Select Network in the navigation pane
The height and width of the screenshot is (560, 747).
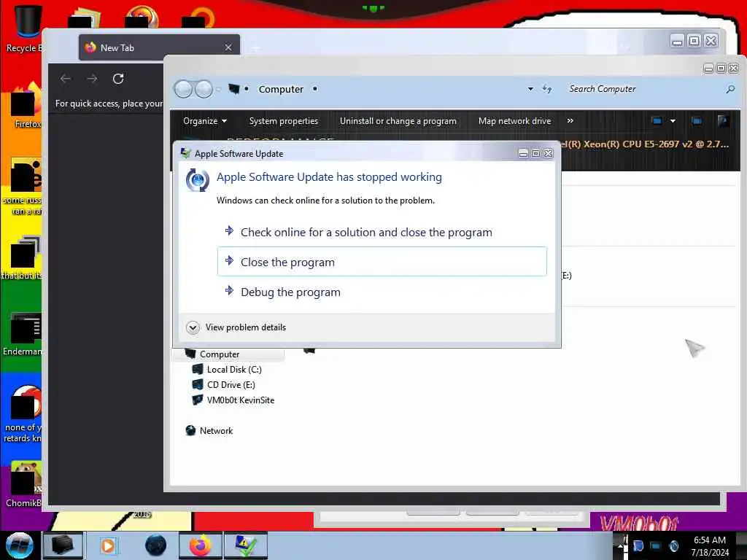[216, 430]
